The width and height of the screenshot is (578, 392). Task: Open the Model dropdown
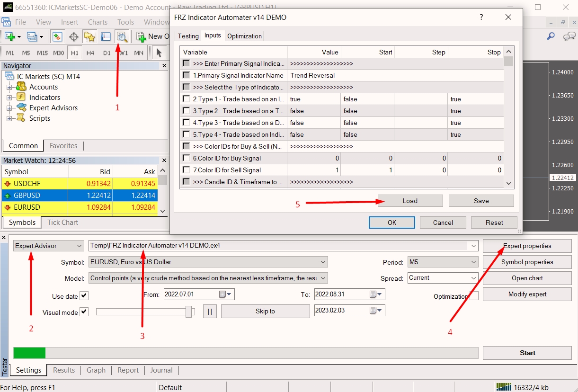click(208, 278)
